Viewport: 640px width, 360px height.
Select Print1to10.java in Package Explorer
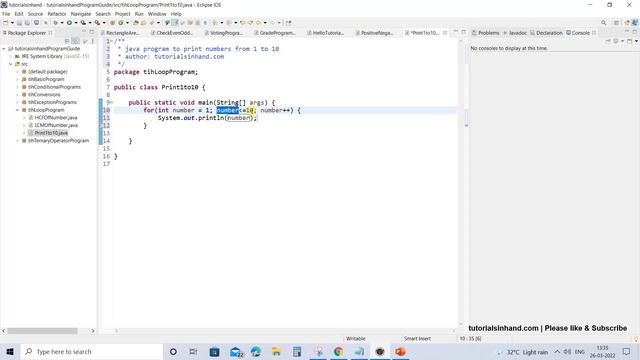51,133
